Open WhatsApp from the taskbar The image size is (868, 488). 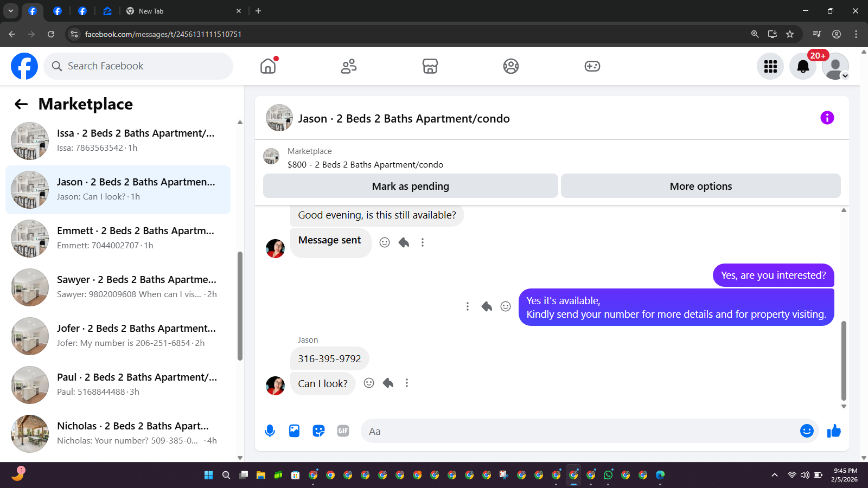point(608,475)
